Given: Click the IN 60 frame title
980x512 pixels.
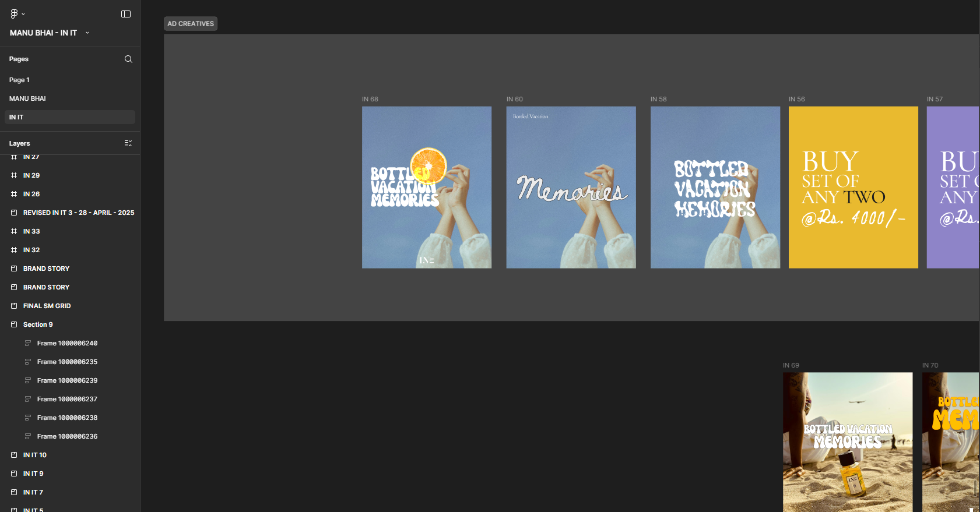Looking at the screenshot, I should (x=515, y=99).
